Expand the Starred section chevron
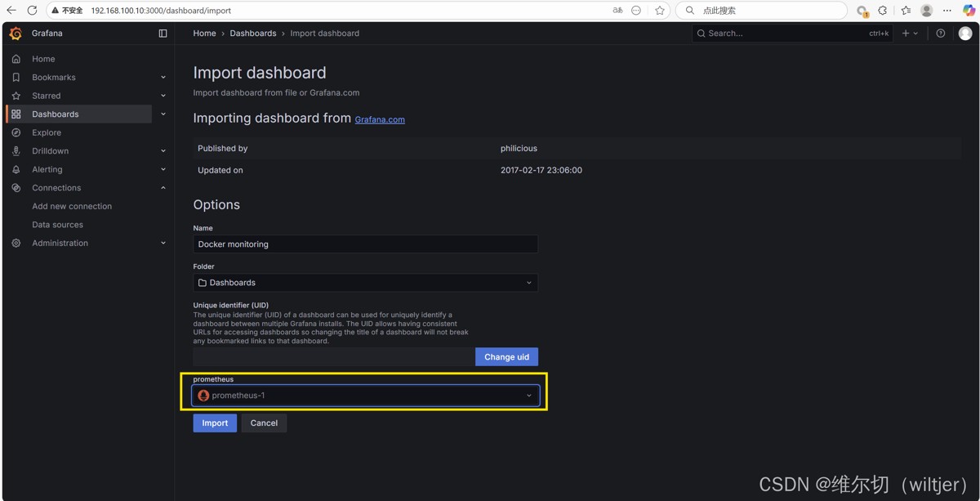Viewport: 980px width, 501px height. coord(163,96)
